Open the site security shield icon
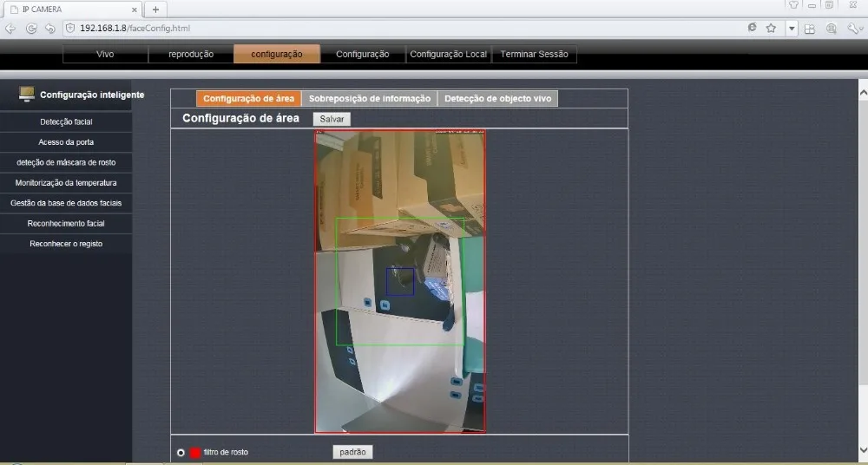This screenshot has width=868, height=465. (70, 28)
